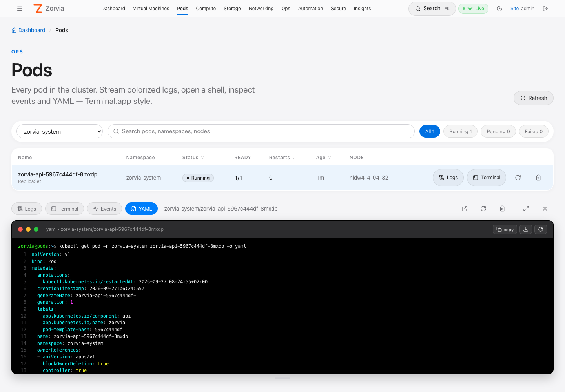Click the green terminal window dot
Screen dimensions: 565x392
point(36,229)
